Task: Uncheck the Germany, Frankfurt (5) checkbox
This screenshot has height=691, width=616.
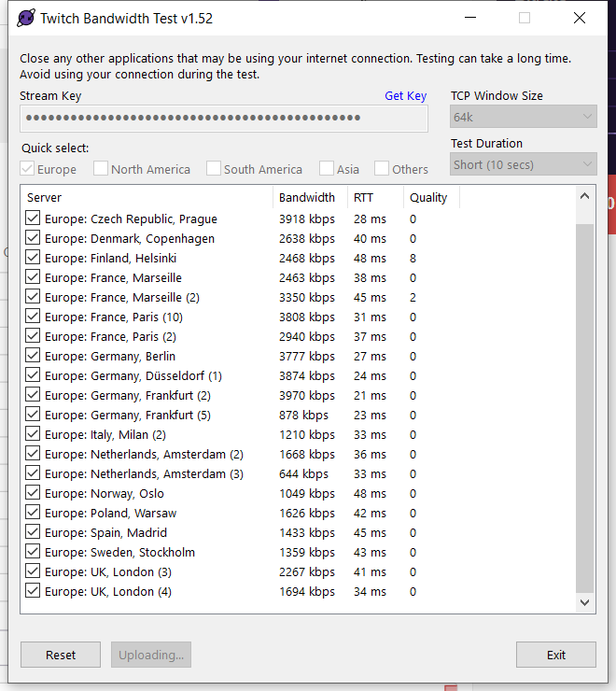Action: click(33, 415)
